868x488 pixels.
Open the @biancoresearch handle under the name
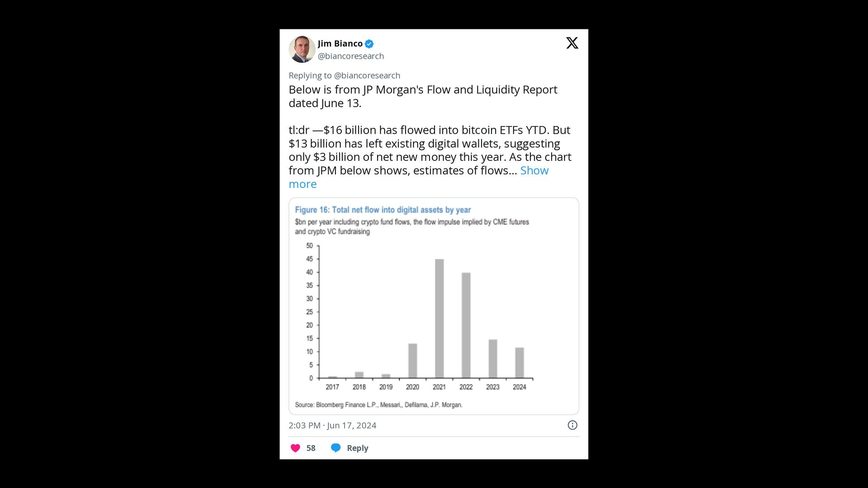pos(351,56)
